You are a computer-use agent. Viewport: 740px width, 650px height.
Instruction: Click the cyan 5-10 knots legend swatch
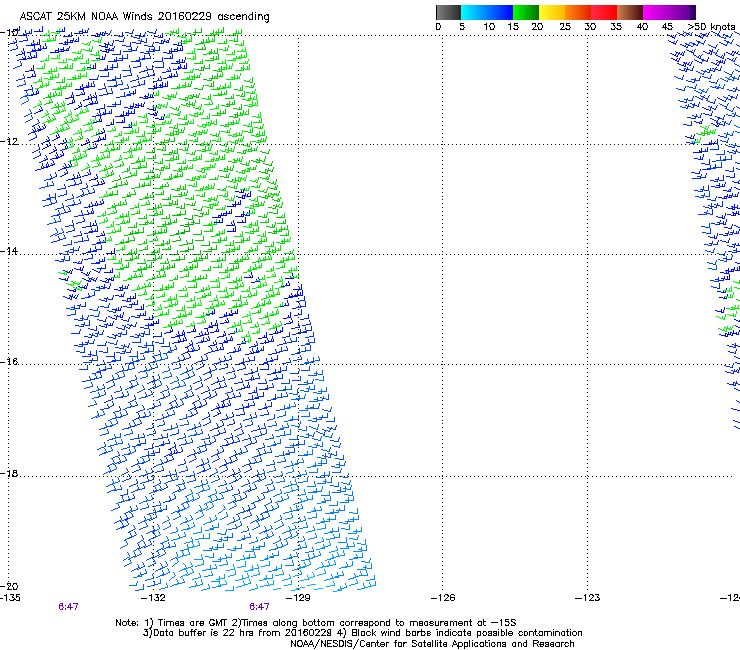[x=474, y=12]
